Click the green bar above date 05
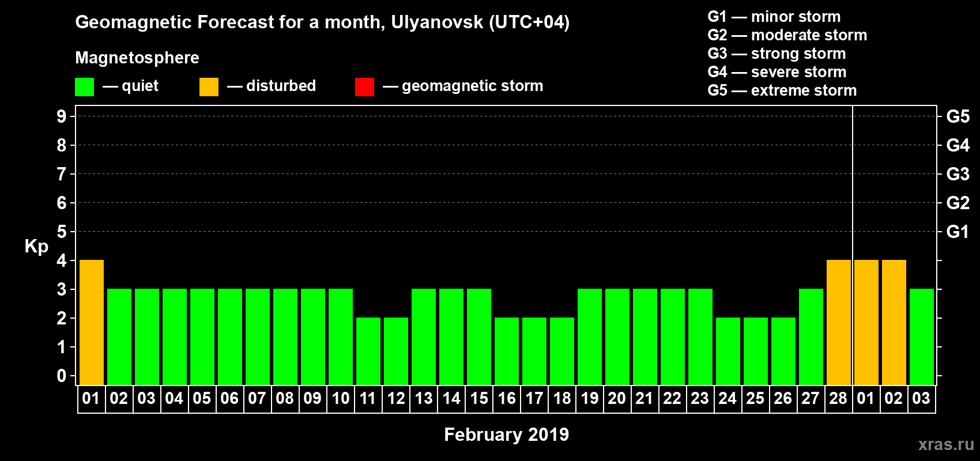Screen dimensions: 980x461 click(x=202, y=337)
